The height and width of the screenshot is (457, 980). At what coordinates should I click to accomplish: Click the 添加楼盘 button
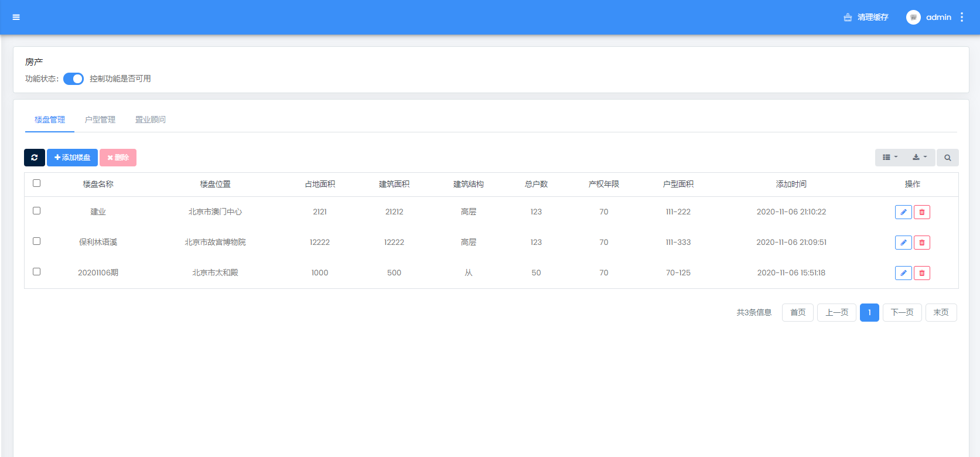point(72,158)
